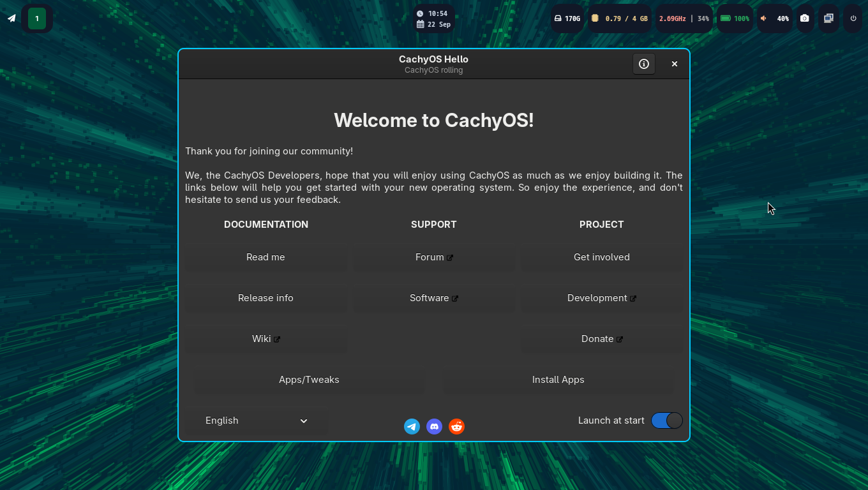Viewport: 868px width, 490px height.
Task: Open the Reddit community icon
Action: 456,426
